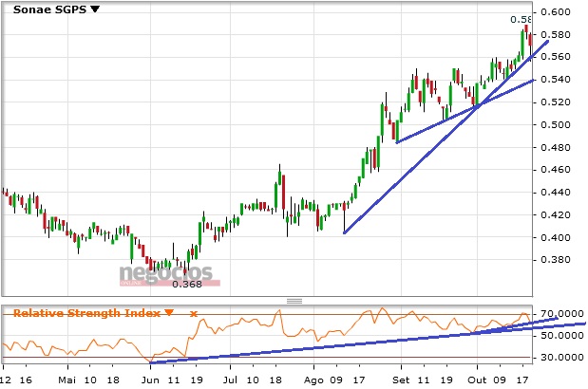Viewport: 588px width, 389px height.
Task: Click the 0.368 low price marker
Action: point(187,285)
